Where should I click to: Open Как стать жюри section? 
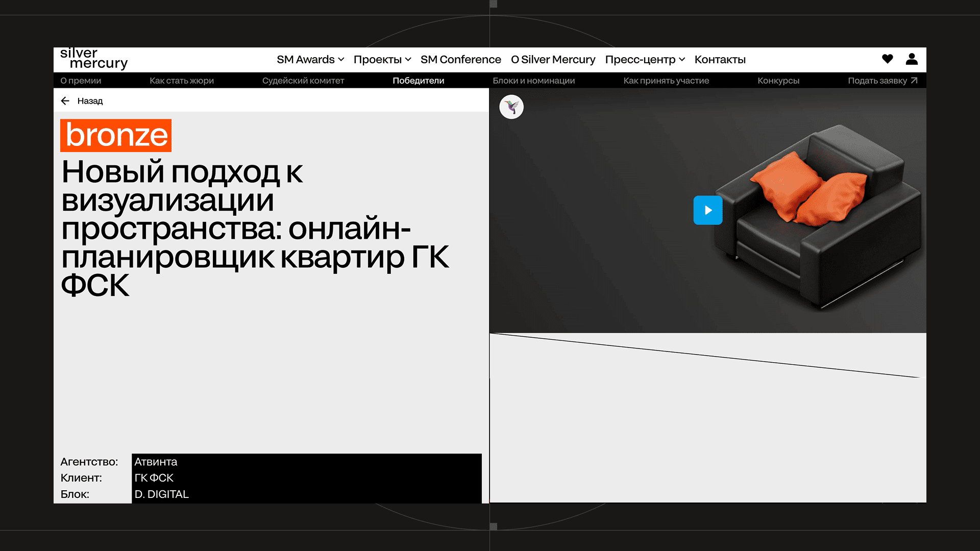coord(182,81)
